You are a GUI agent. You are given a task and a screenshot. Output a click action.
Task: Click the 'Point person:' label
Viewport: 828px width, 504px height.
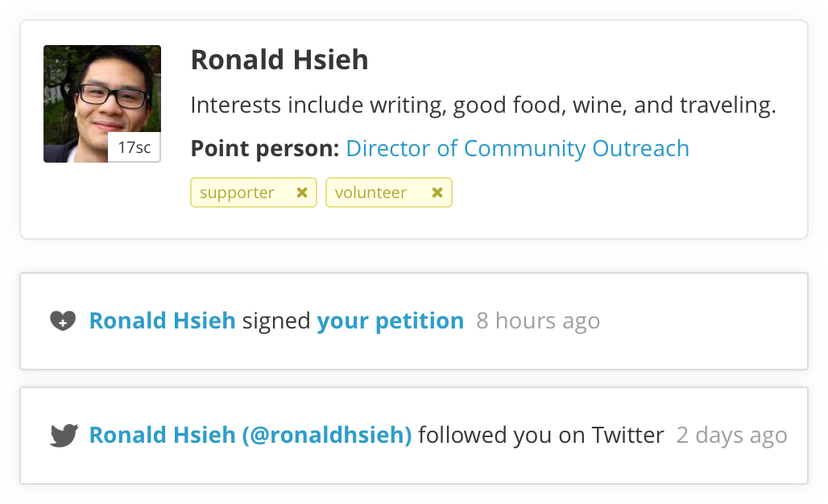tap(264, 148)
